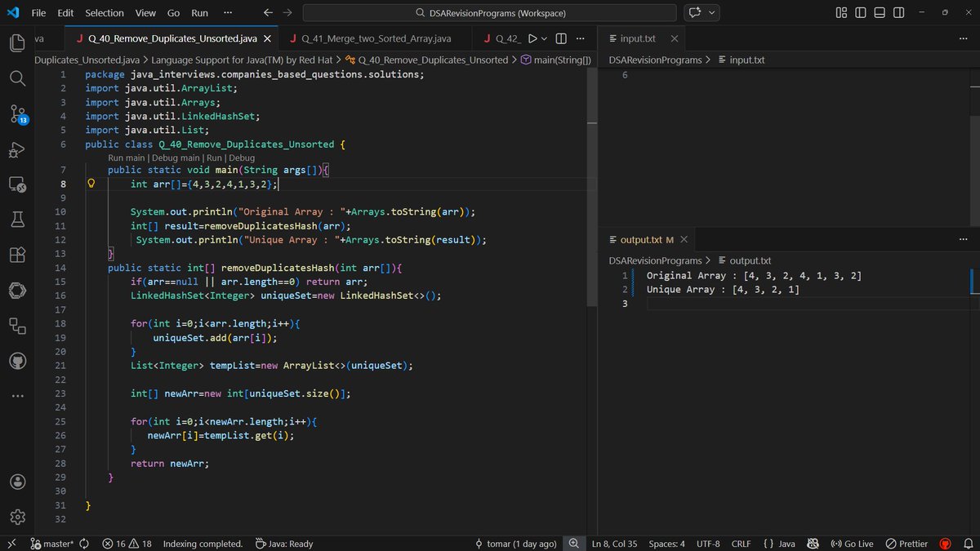Click master branch in status bar
Image resolution: width=980 pixels, height=551 pixels.
click(x=51, y=544)
